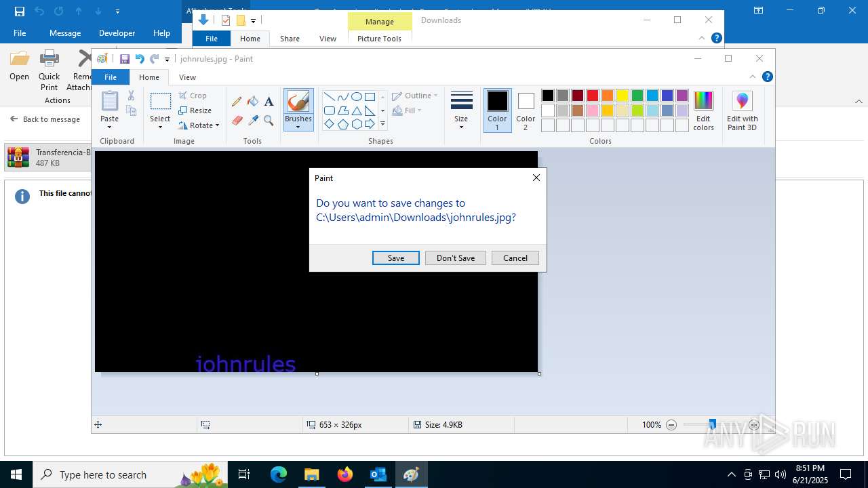This screenshot has height=488, width=868.
Task: Close the Paint save prompt dialog
Action: pyautogui.click(x=536, y=178)
